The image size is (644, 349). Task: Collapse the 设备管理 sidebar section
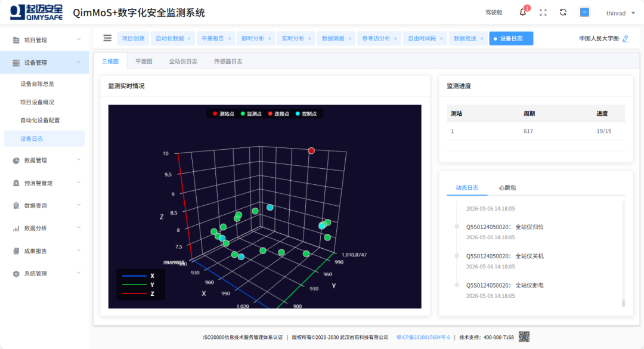(44, 63)
